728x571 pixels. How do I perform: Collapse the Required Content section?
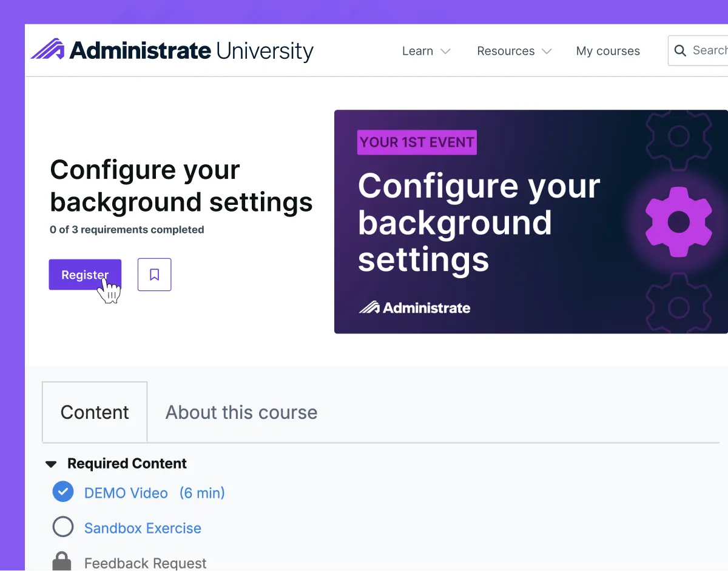(x=52, y=464)
